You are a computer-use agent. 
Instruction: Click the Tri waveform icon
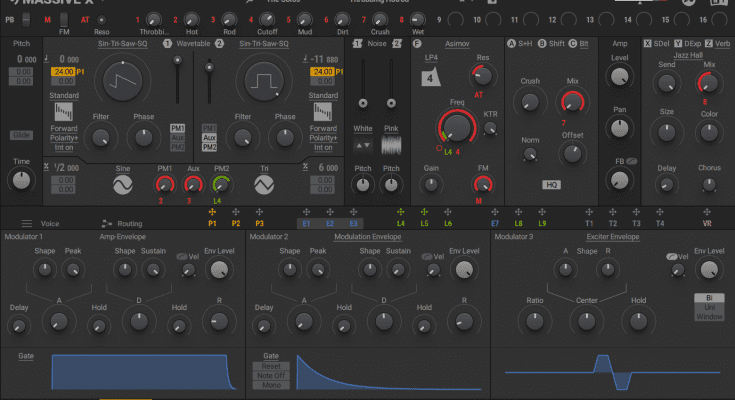click(264, 186)
